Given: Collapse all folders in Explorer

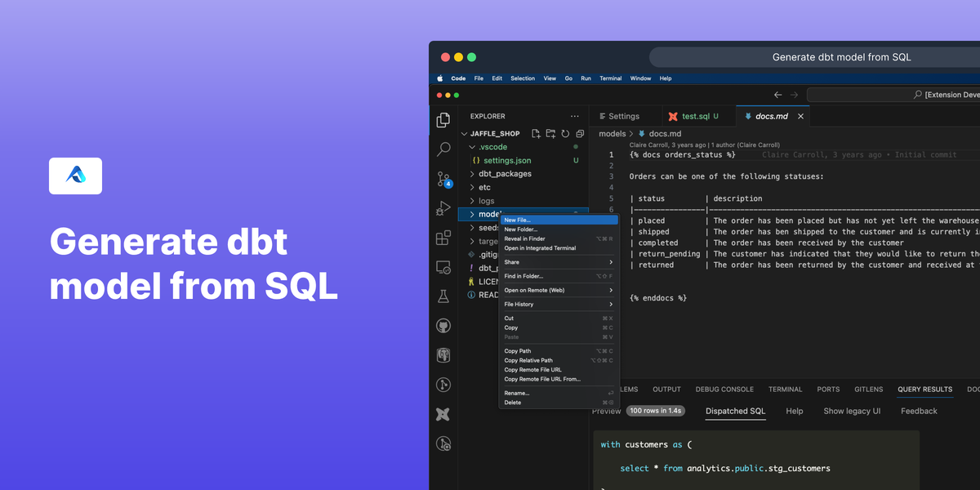Looking at the screenshot, I should 580,134.
